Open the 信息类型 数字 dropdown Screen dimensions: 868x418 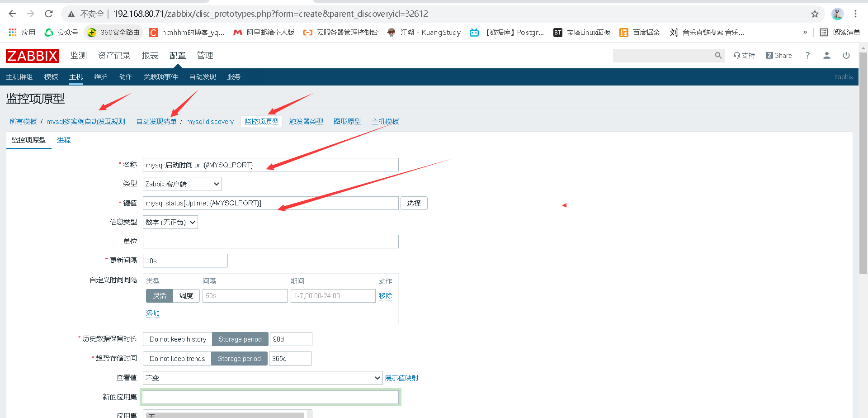(170, 222)
